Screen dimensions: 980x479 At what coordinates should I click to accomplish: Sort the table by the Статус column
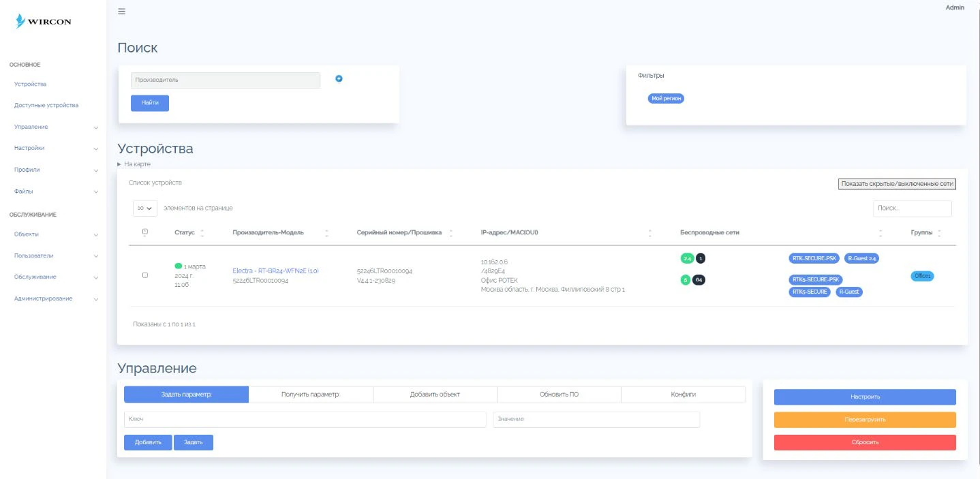tap(202, 233)
